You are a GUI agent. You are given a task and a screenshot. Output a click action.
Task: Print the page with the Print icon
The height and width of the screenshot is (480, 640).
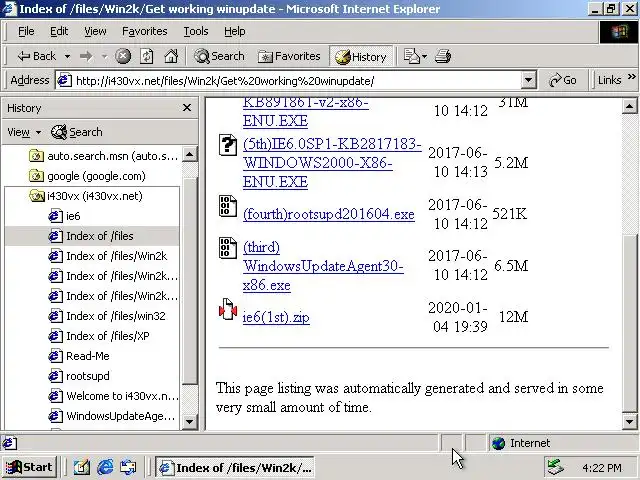coord(443,56)
